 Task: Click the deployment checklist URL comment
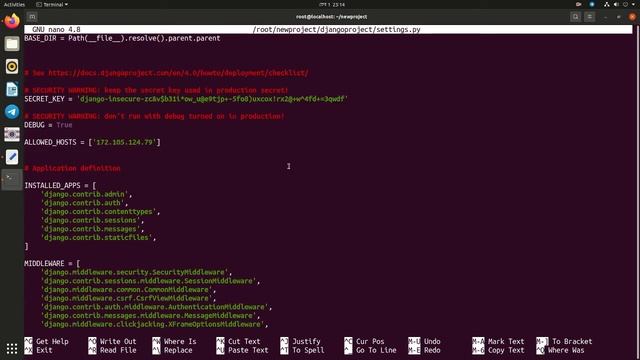[x=167, y=73]
